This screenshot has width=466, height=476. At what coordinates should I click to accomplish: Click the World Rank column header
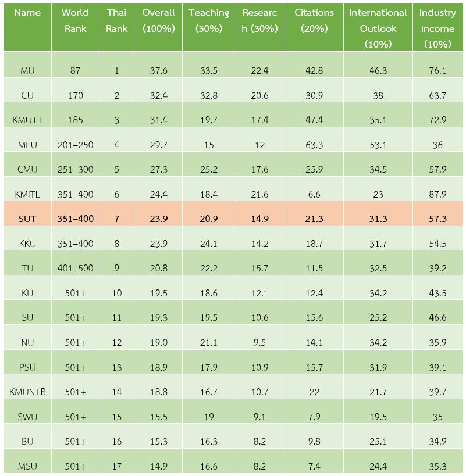(75, 27)
